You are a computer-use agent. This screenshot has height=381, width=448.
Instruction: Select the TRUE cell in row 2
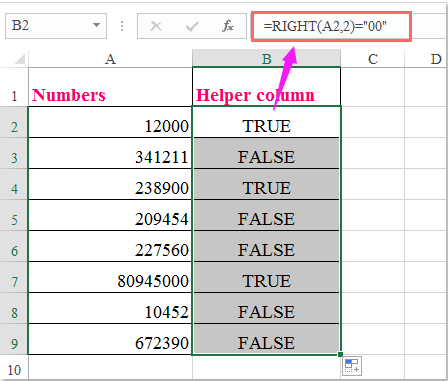tap(266, 122)
